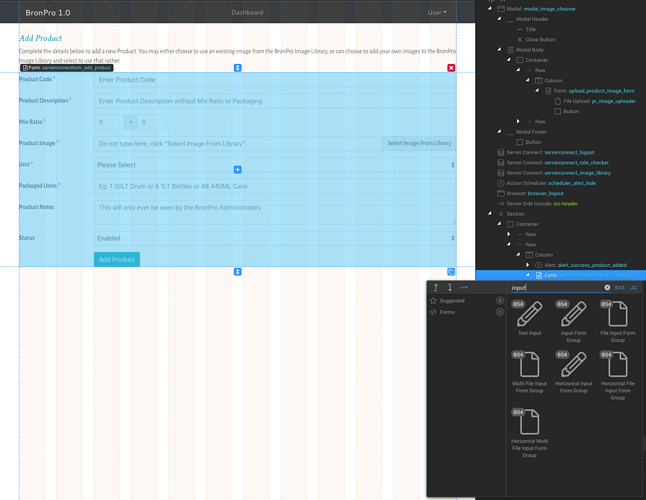The width and height of the screenshot is (646, 500).
Task: Open the Suggested components category
Action: pos(466,301)
